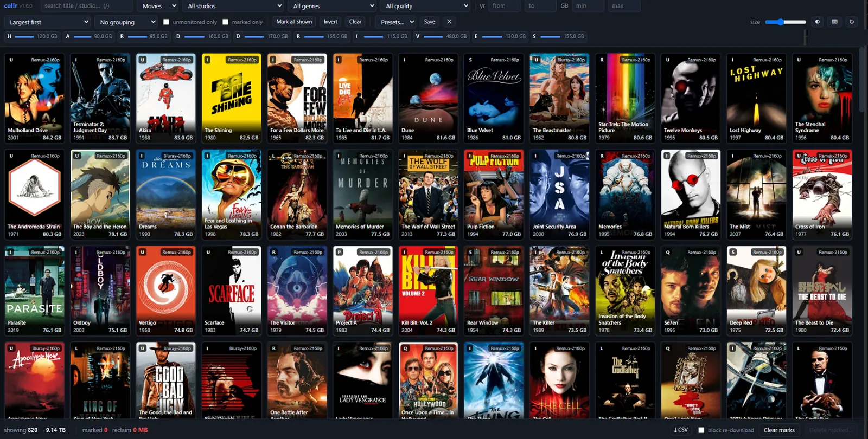Click the Clear marks button
Viewport: 868px width, 439px height.
pos(779,430)
